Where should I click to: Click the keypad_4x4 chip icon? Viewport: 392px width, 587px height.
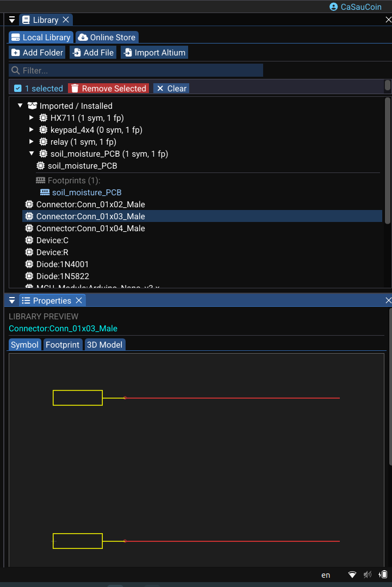[x=43, y=130]
